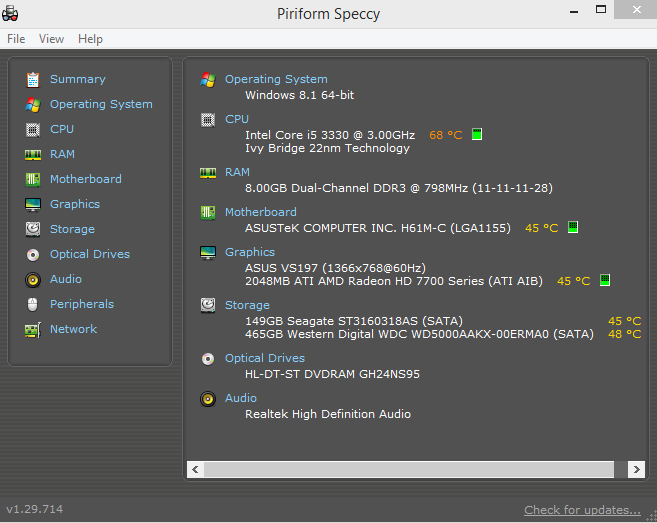Click the CPU heading link in summary
Image resolution: width=657 pixels, height=523 pixels.
237,119
